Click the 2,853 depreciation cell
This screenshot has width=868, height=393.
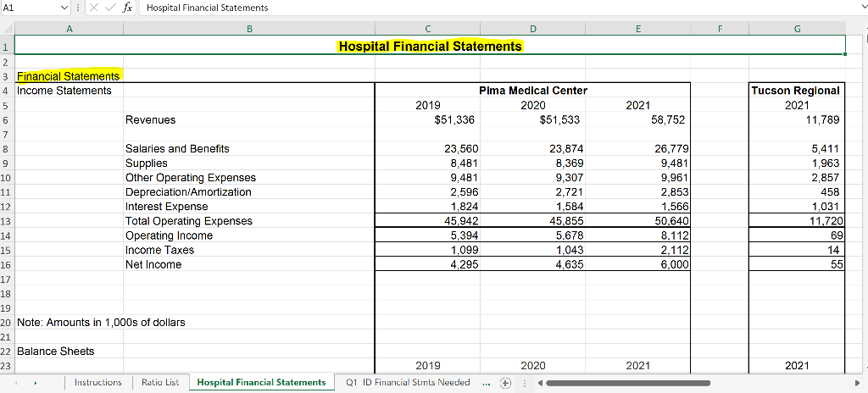637,192
